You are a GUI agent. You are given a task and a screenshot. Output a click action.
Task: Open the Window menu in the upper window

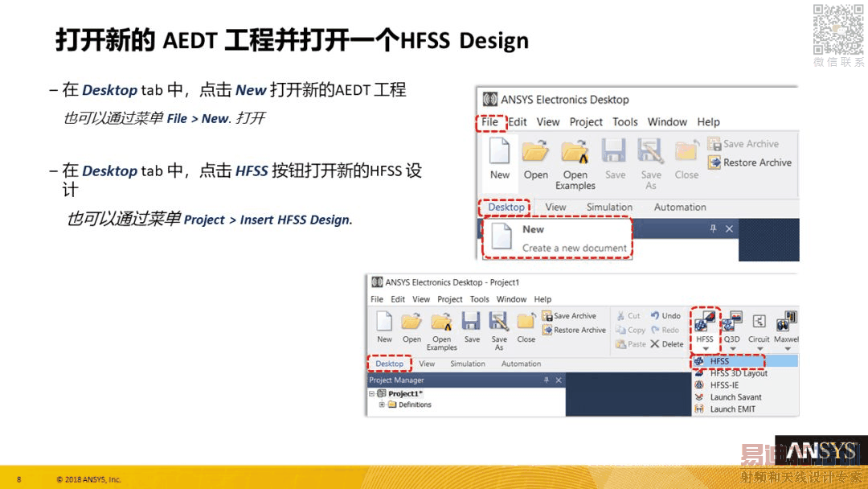click(667, 121)
